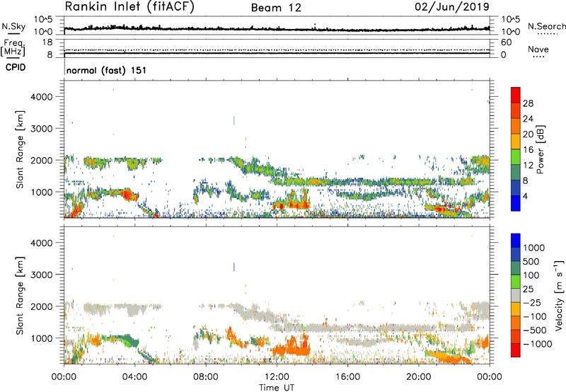
Task: Click the '12:00' time axis label
Action: click(x=277, y=377)
